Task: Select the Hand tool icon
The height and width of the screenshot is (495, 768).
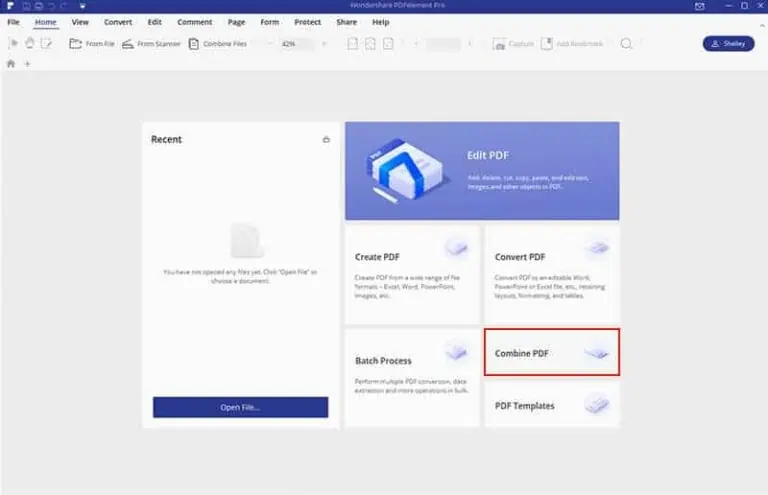Action: click(30, 43)
